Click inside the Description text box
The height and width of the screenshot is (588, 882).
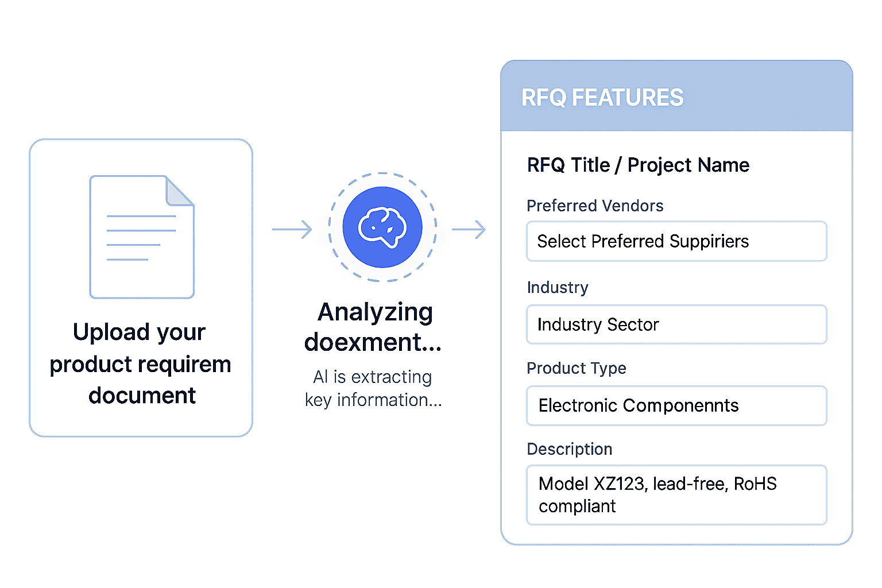(x=676, y=494)
